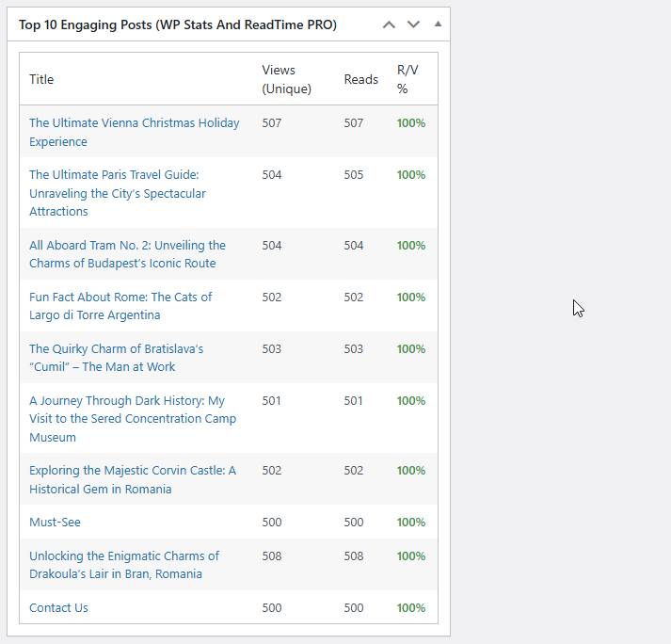
Task: Click the Title column header
Action: coord(41,79)
